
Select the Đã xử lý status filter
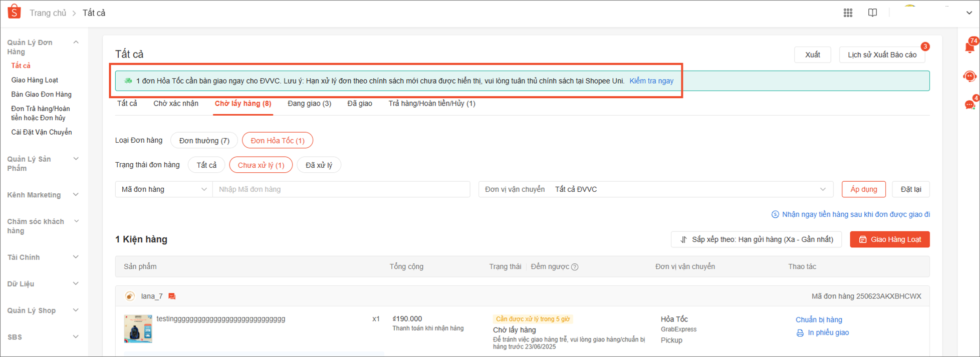tap(319, 165)
